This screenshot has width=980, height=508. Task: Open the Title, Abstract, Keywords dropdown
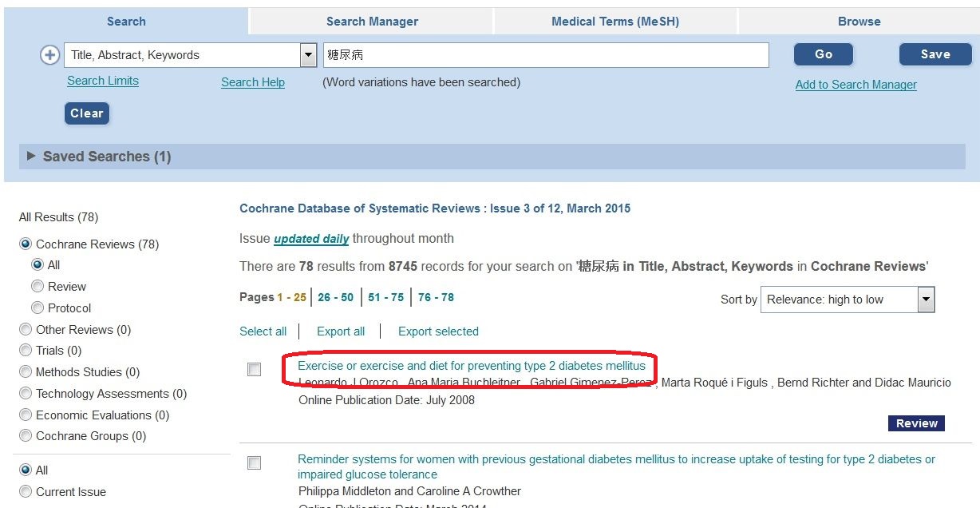click(308, 55)
